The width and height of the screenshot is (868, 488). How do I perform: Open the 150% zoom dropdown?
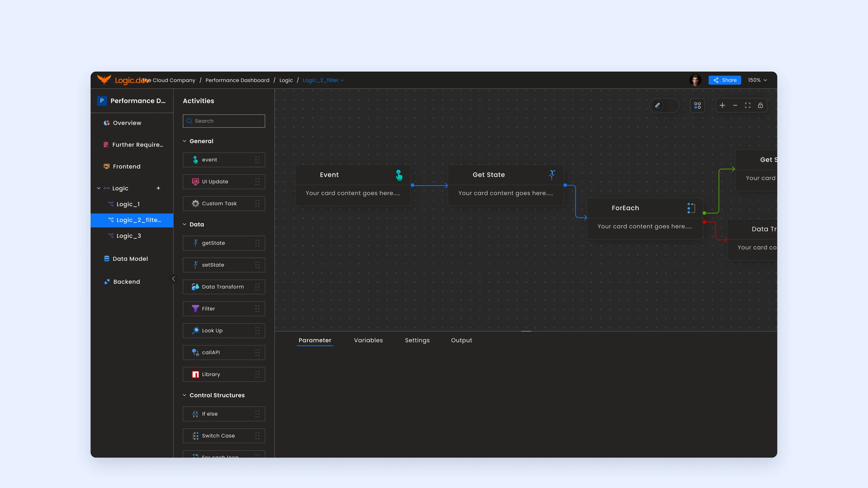757,80
